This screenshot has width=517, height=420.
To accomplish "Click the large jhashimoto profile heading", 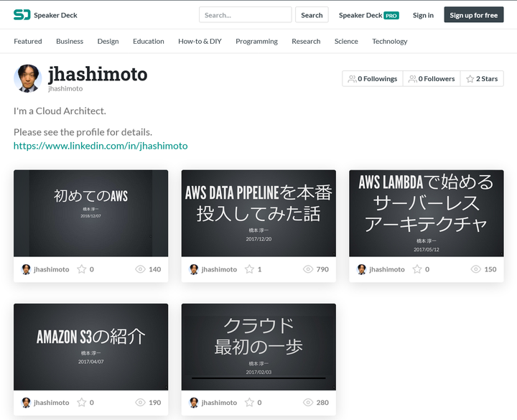I will tap(98, 74).
